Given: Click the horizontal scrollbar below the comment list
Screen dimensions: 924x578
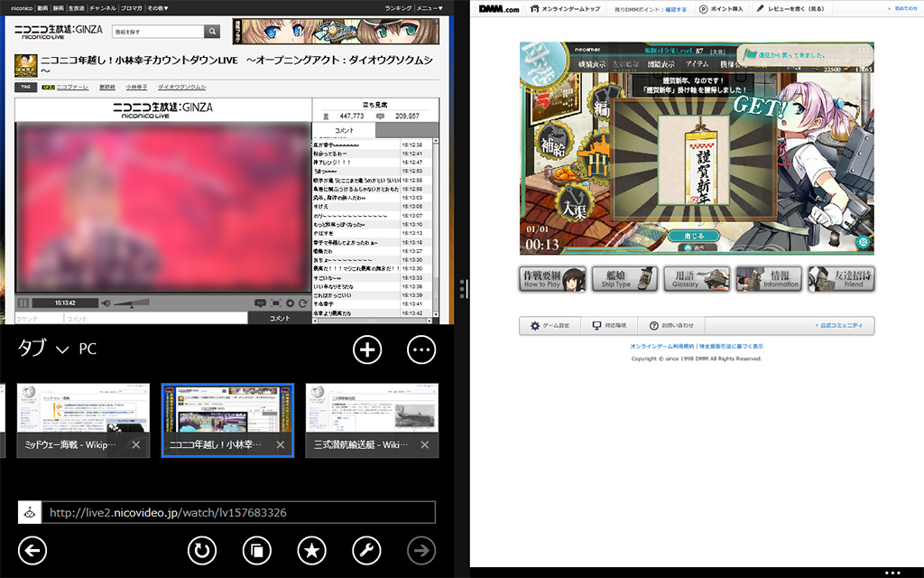Looking at the screenshot, I should [x=373, y=321].
